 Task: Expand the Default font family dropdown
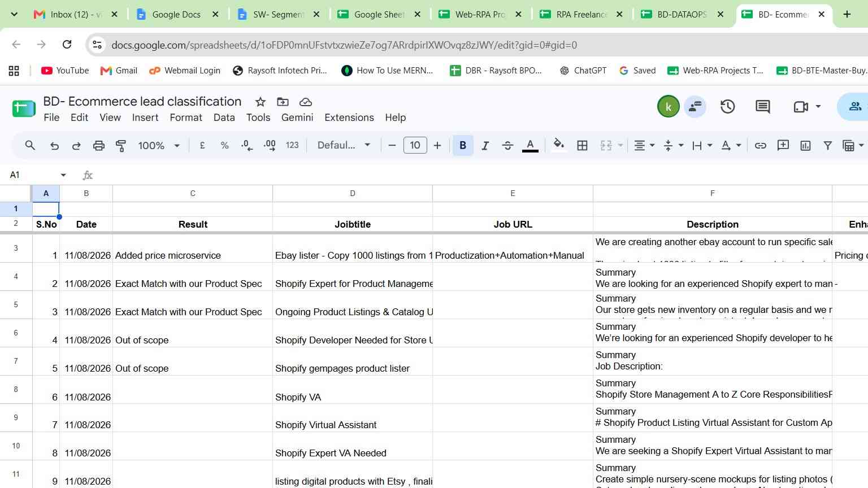click(x=344, y=145)
